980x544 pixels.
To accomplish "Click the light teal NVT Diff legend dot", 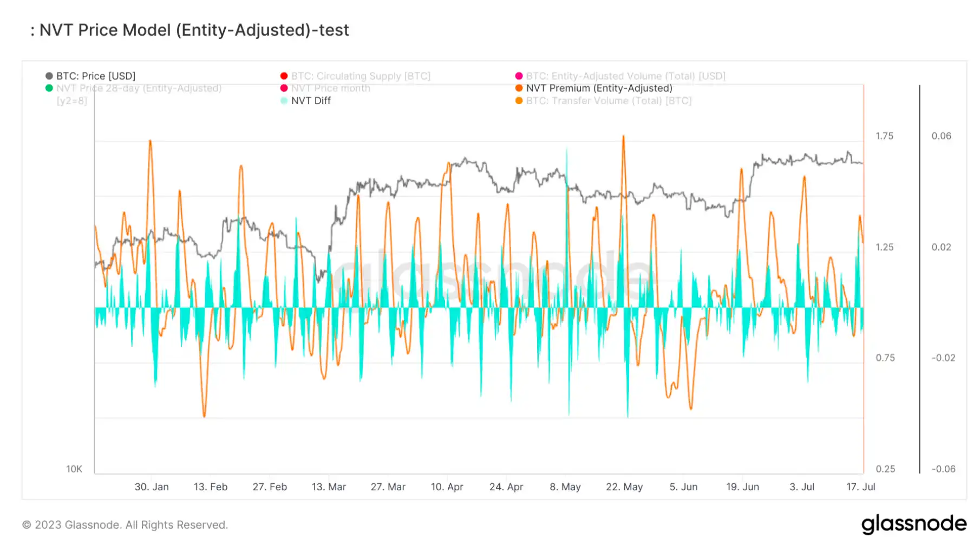I will [x=284, y=101].
